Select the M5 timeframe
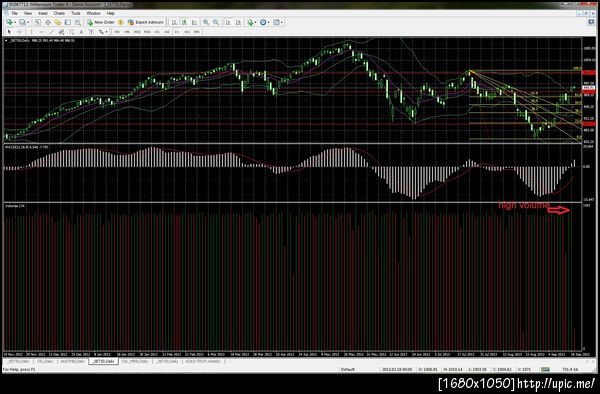Image resolution: width=600 pixels, height=394 pixels. coord(127,32)
